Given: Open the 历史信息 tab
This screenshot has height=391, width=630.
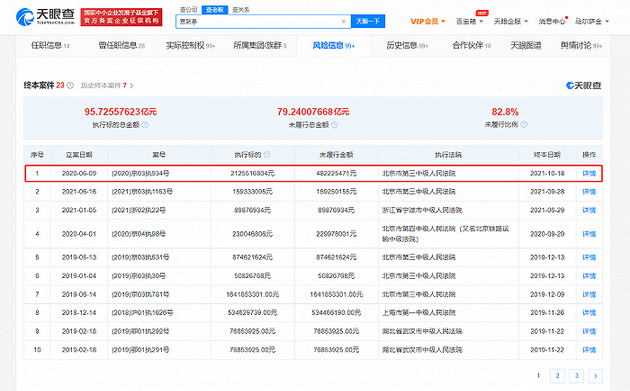Looking at the screenshot, I should tap(407, 45).
